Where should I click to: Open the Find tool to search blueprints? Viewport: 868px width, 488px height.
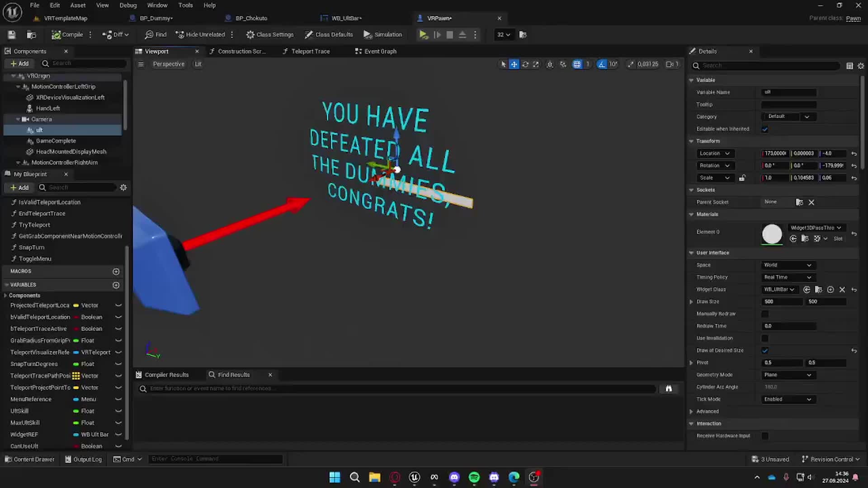(x=155, y=34)
